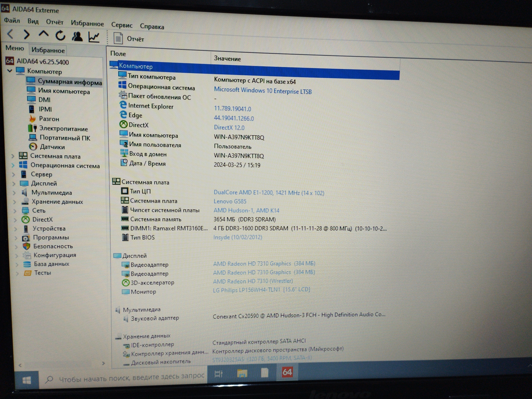Expand the Хранение данных tree node
The width and height of the screenshot is (532, 399).
coord(15,202)
